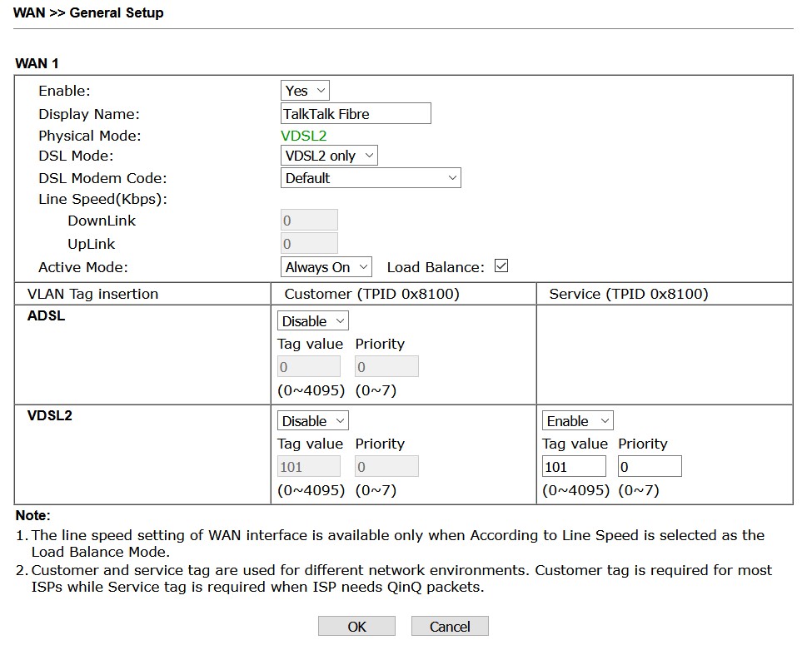The height and width of the screenshot is (655, 812).
Task: Expand the DSL Mode dropdown
Action: pyautogui.click(x=329, y=156)
